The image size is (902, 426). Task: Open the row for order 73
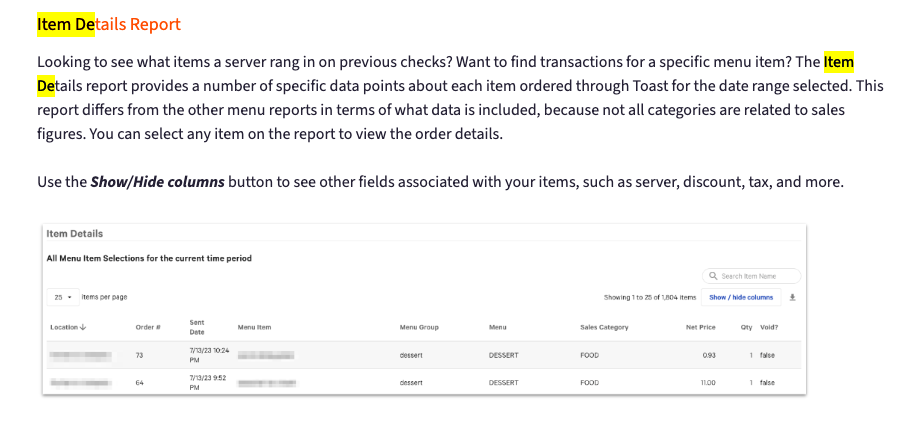click(x=139, y=355)
